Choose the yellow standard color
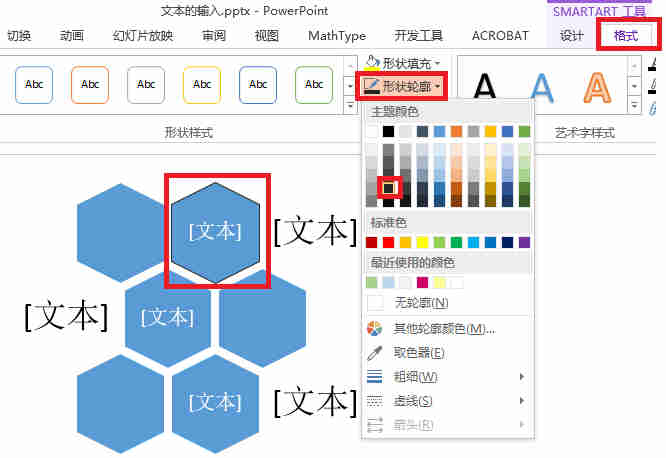Image resolution: width=666 pixels, height=458 pixels. pyautogui.click(x=423, y=243)
